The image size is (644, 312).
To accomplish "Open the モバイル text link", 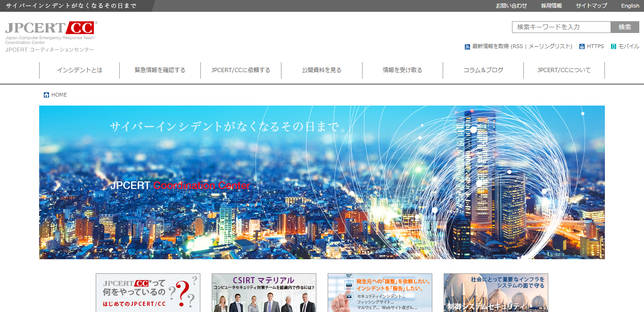I will [x=629, y=46].
